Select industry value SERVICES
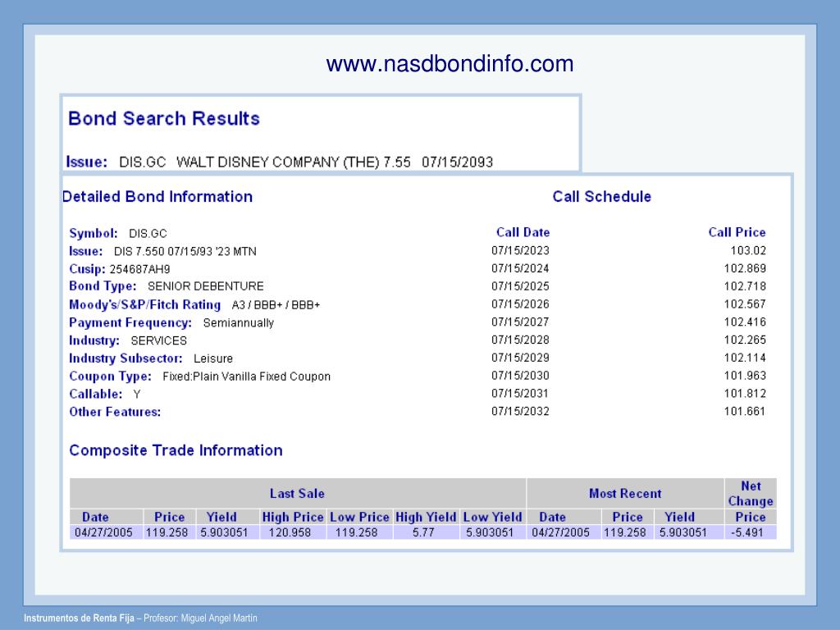 point(158,340)
